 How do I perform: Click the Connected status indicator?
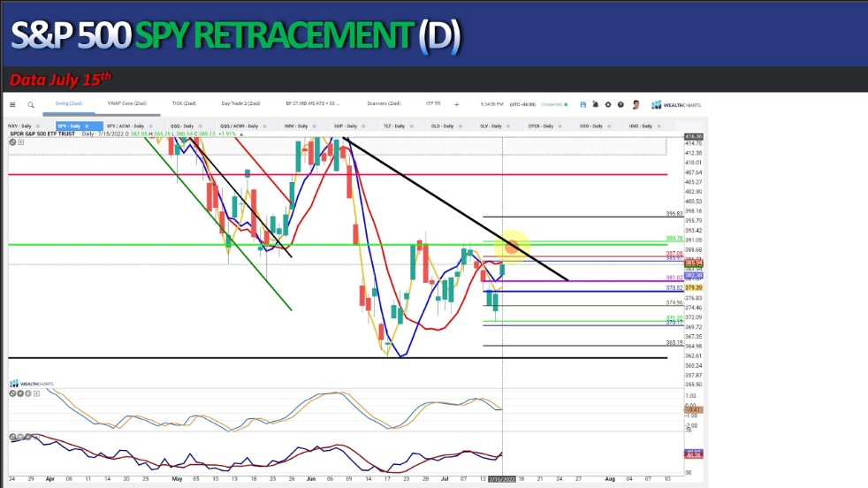point(554,104)
